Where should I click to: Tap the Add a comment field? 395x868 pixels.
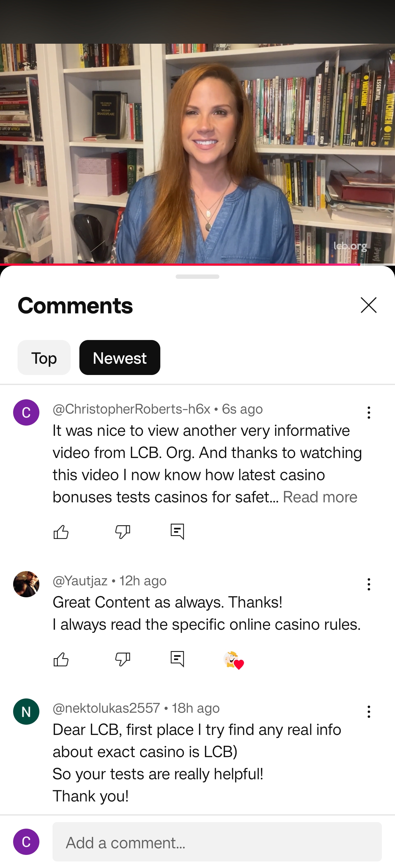pos(217,842)
